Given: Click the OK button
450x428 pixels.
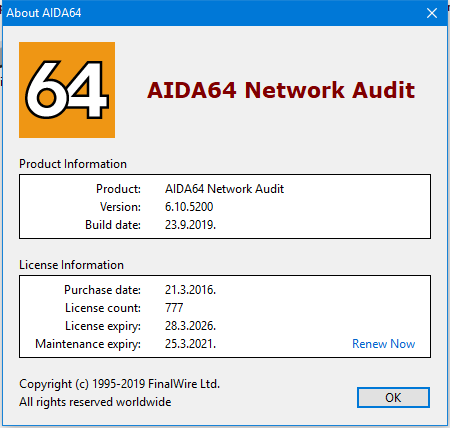Looking at the screenshot, I should 393,397.
